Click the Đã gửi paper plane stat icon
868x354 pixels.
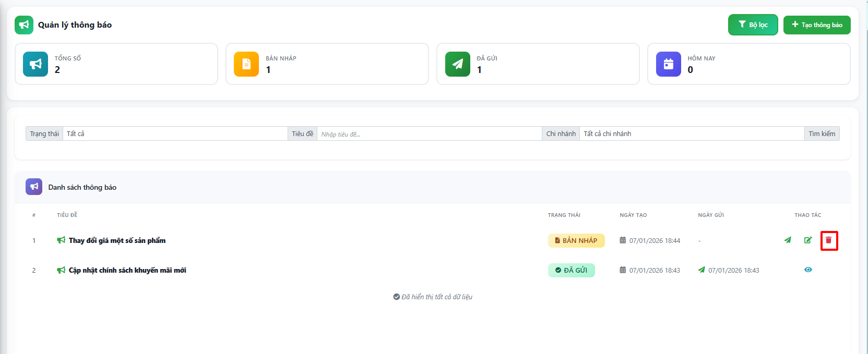pos(457,64)
